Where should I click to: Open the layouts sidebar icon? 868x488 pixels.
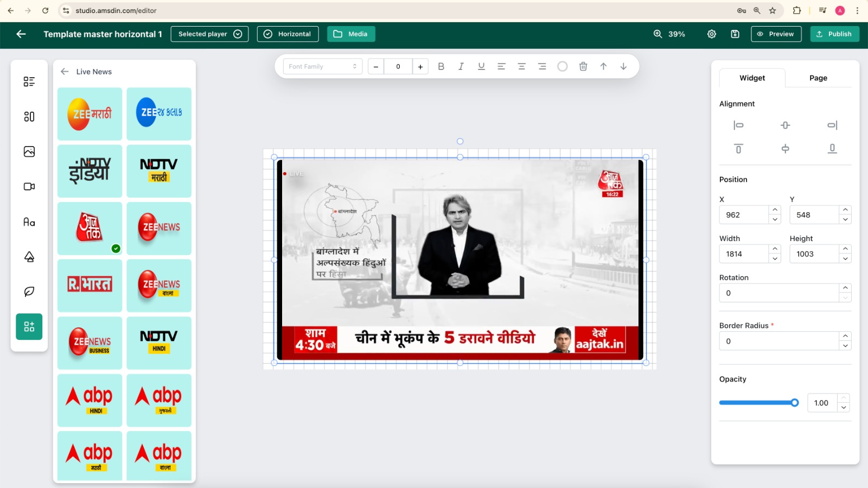tap(29, 117)
